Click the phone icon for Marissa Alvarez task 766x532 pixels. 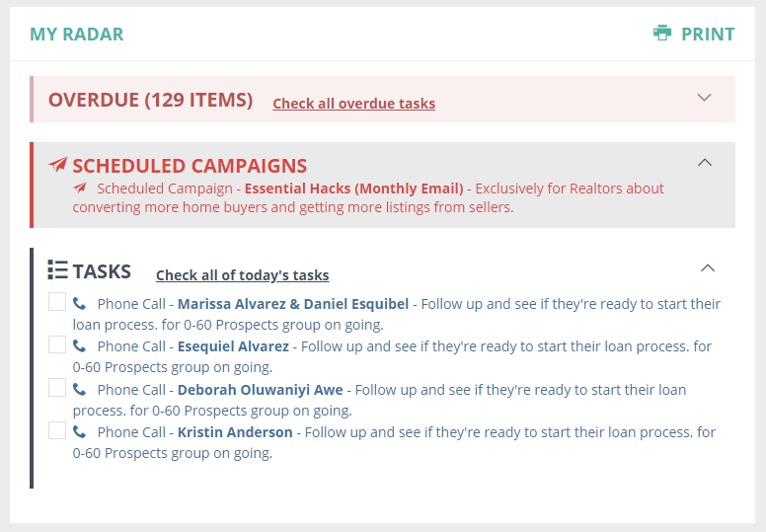click(79, 303)
